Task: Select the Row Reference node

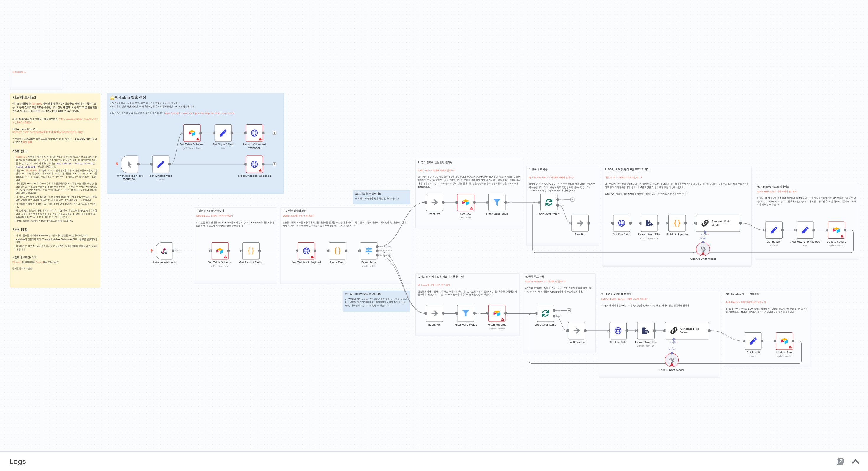Action: pyautogui.click(x=577, y=331)
